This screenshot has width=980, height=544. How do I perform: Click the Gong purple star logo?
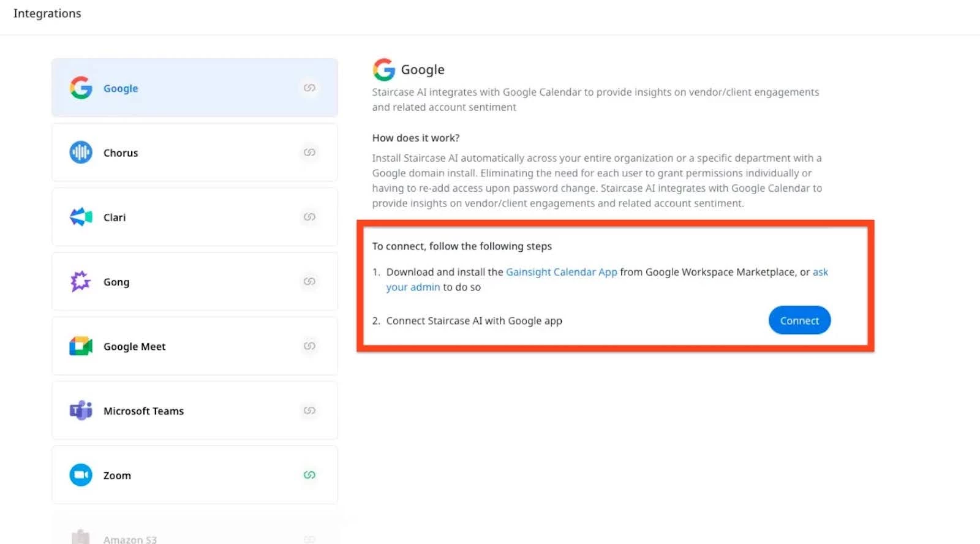pyautogui.click(x=80, y=281)
